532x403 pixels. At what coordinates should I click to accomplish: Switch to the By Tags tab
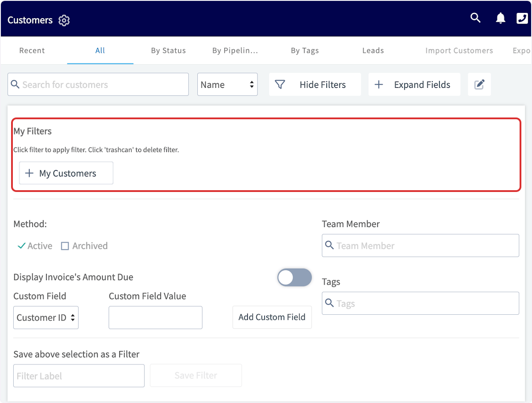pyautogui.click(x=305, y=51)
